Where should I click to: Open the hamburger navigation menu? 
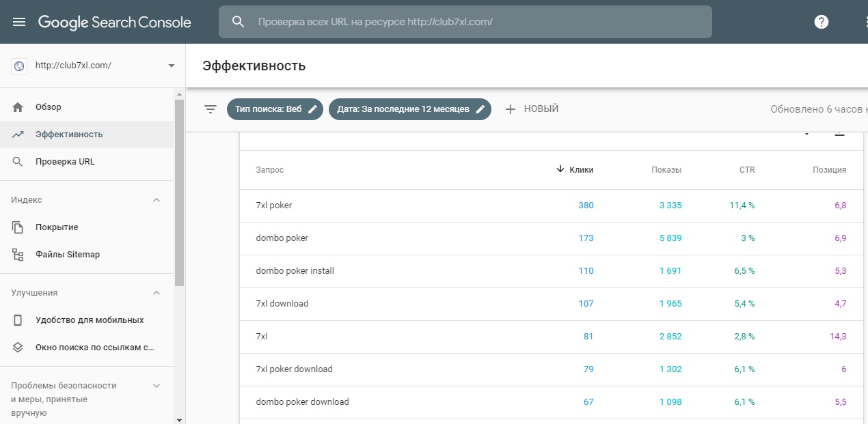[19, 22]
